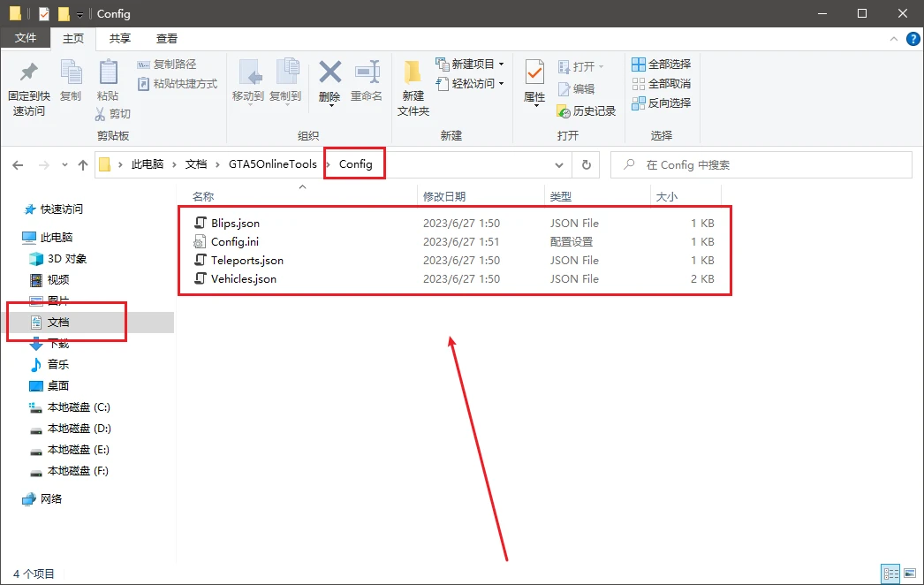Switch to details view toggle at bottom-right

click(891, 574)
